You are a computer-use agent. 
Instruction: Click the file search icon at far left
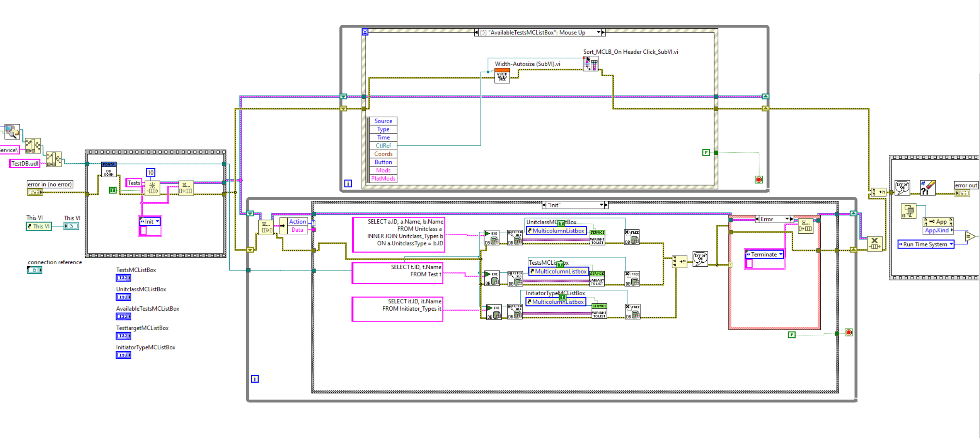point(12,132)
